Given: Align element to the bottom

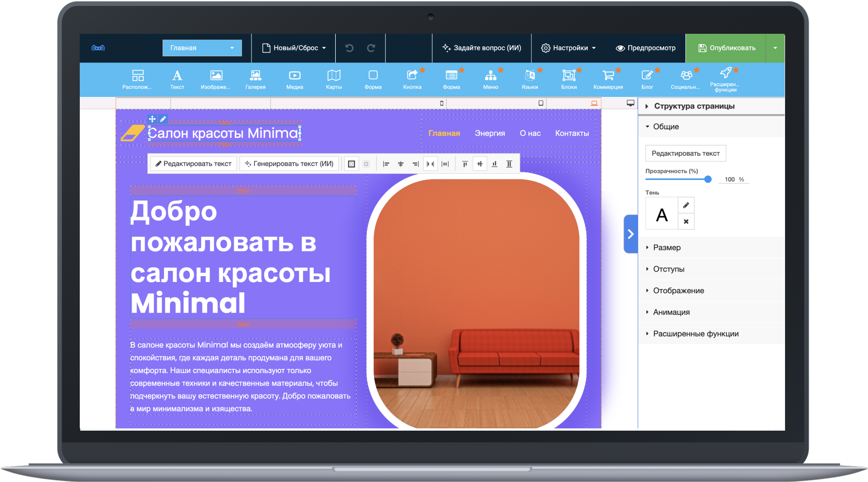Looking at the screenshot, I should coord(494,164).
